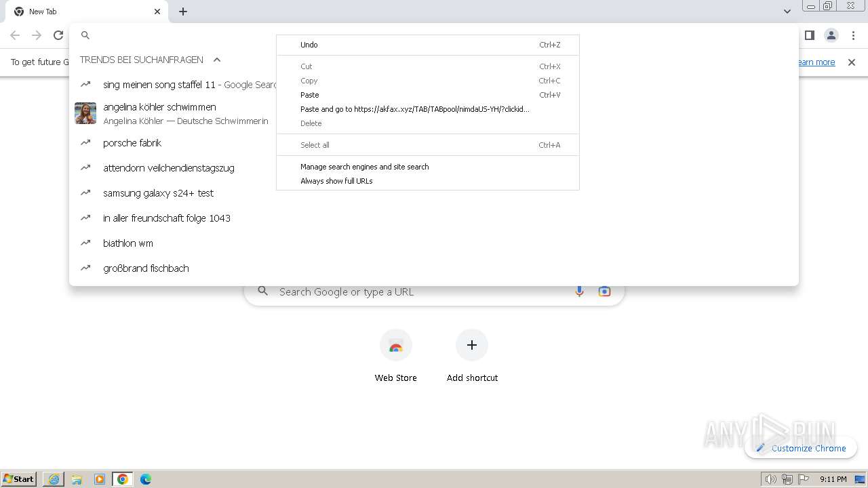Open File Explorer from taskbar
Image resolution: width=868 pixels, height=488 pixels.
coord(77,479)
